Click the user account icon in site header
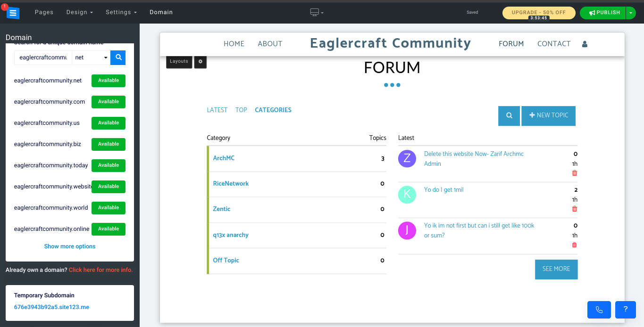Viewport: 644px width, 327px height. coord(585,44)
